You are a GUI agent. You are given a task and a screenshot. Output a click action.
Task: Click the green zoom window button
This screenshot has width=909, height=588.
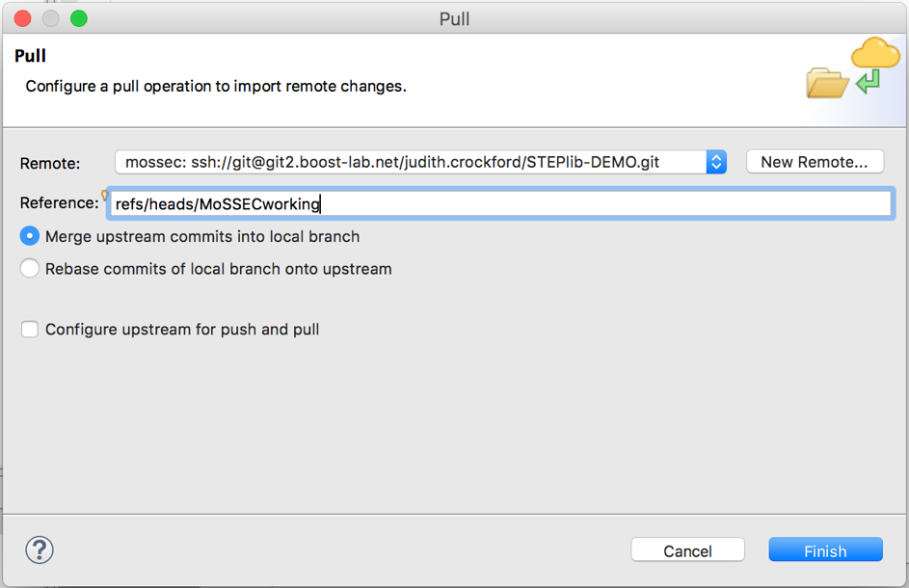click(x=79, y=18)
